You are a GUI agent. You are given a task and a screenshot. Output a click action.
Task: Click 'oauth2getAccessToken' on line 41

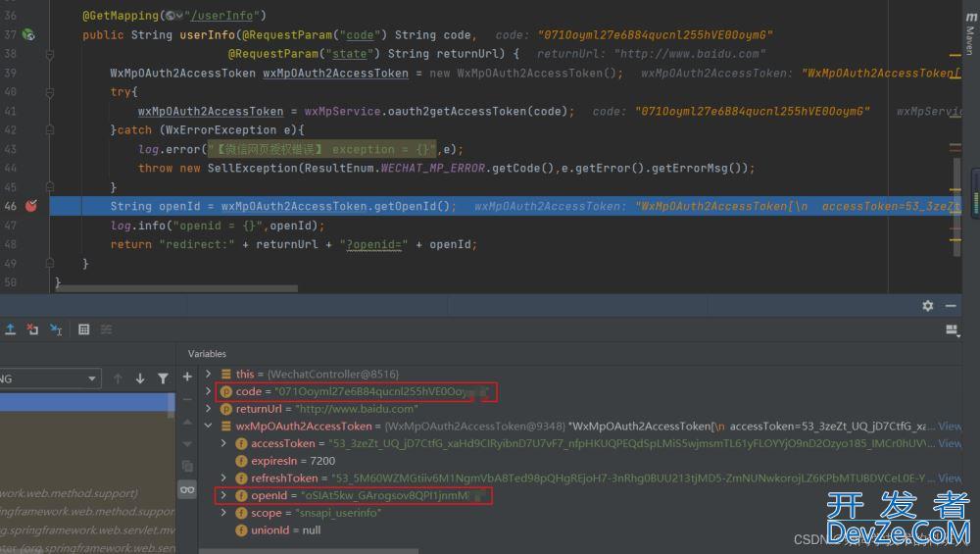tap(457, 112)
